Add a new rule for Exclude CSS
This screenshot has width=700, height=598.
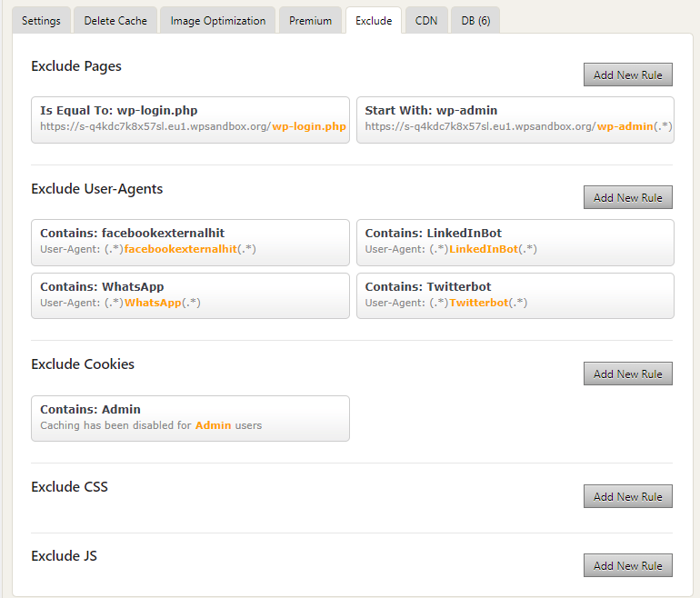(x=627, y=496)
